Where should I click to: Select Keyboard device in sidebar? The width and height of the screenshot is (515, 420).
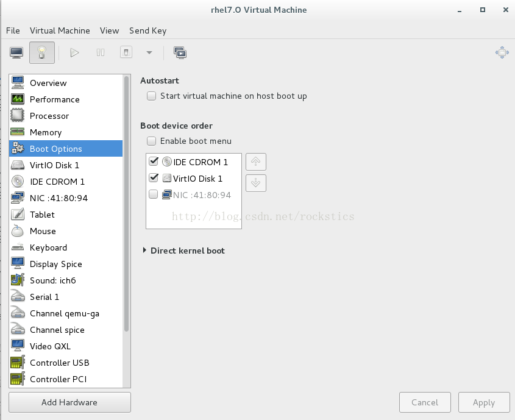[66, 247]
